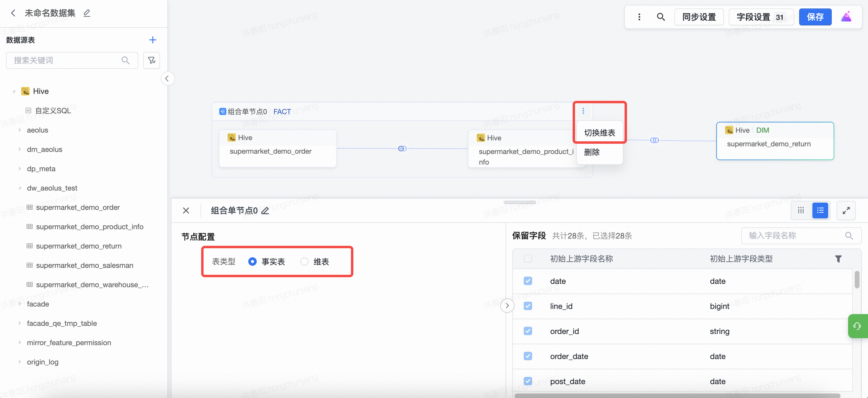The image size is (868, 398).
Task: Switch to the list view icon
Action: click(x=820, y=211)
